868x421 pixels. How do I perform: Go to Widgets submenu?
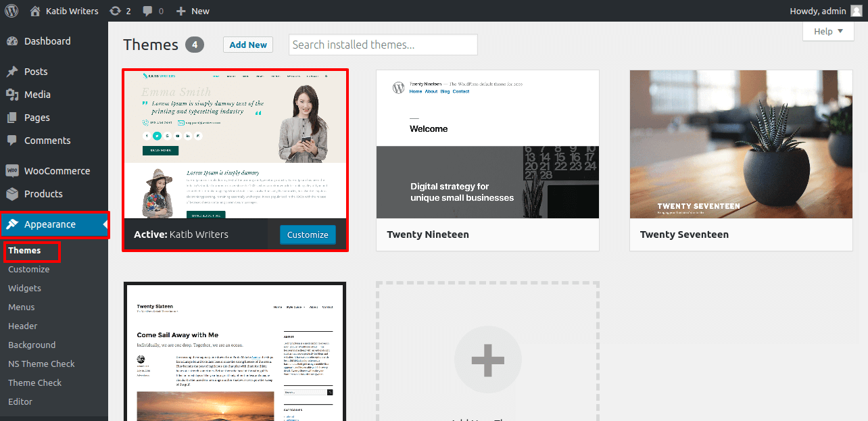pos(25,288)
